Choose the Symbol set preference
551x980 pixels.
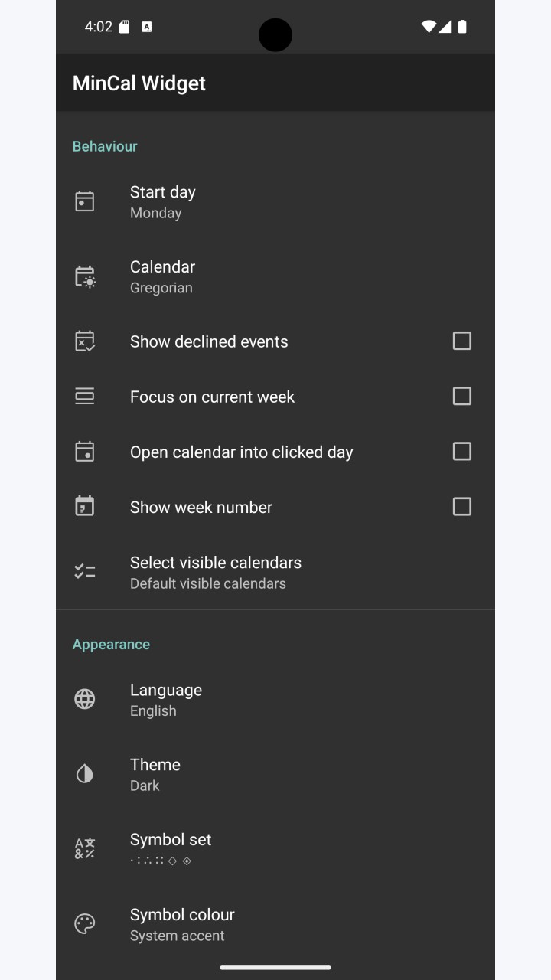click(275, 849)
